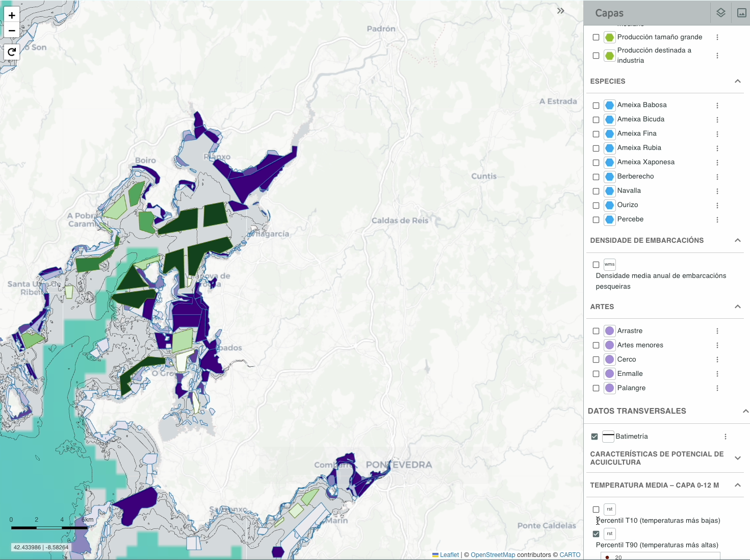Screen dimensions: 750x560
Task: Open options menu for Ameixa Babosa
Action: coord(717,106)
